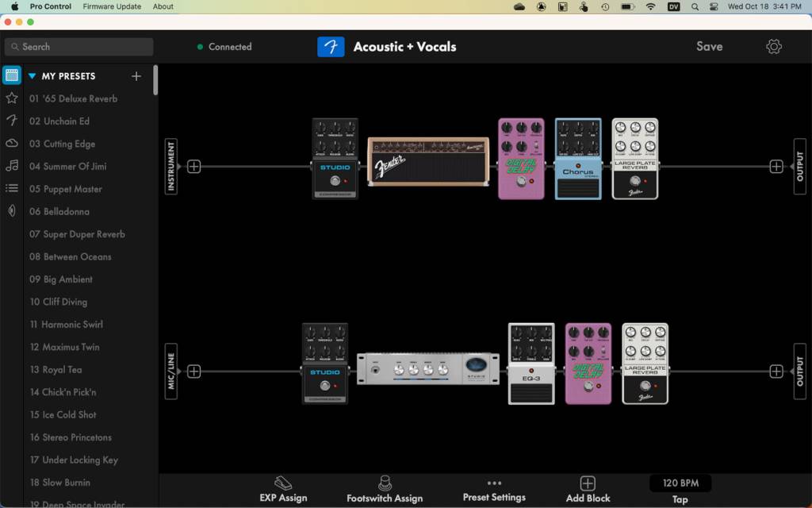Screen dimensions: 812x508
Task: Open Footswitch Assign
Action: (385, 483)
